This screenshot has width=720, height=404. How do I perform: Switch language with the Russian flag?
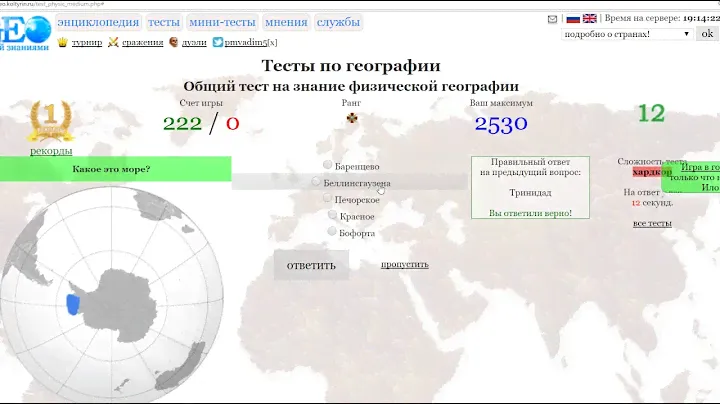(x=573, y=19)
